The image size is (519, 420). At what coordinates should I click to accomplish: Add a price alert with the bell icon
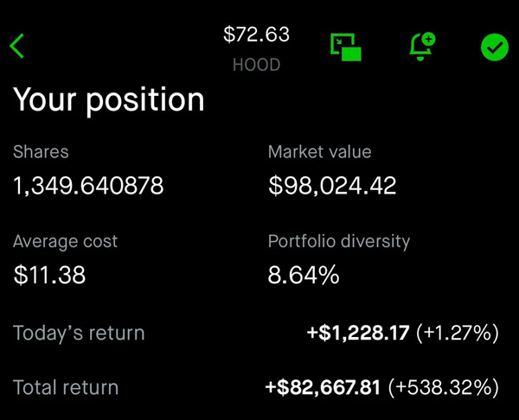coord(422,47)
